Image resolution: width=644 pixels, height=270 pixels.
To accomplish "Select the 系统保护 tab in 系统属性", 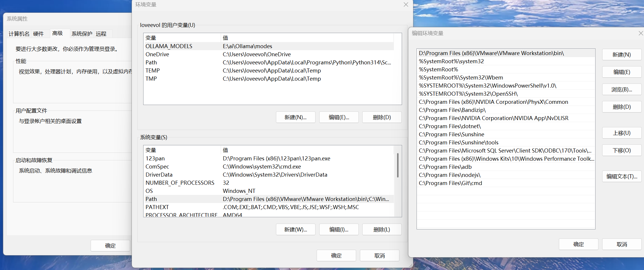I will click(x=82, y=34).
